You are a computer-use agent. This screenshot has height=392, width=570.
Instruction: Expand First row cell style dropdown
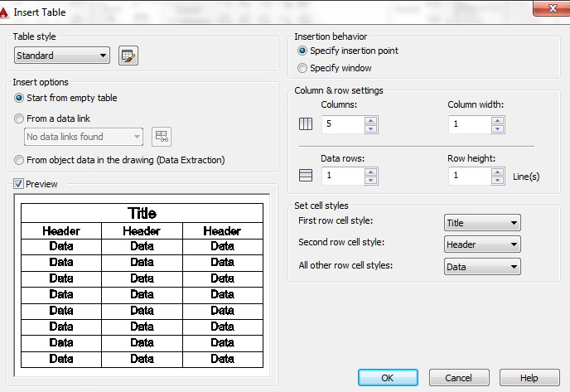click(482, 223)
